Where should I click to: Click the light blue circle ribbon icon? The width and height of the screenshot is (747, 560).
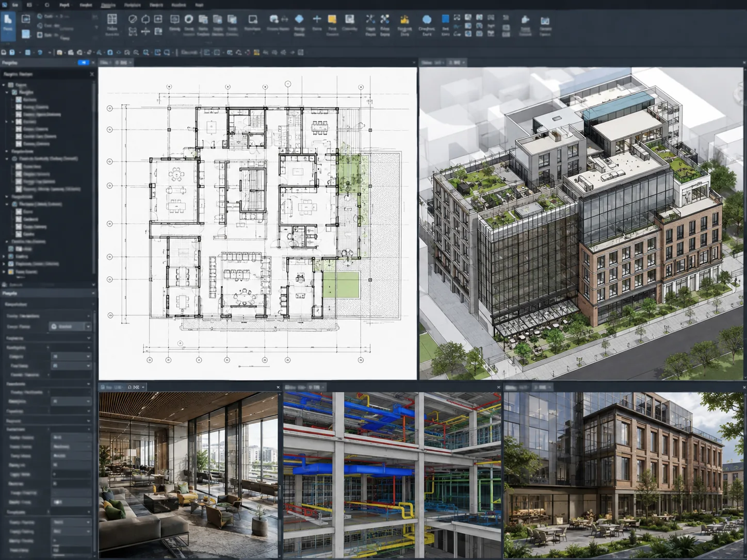427,20
